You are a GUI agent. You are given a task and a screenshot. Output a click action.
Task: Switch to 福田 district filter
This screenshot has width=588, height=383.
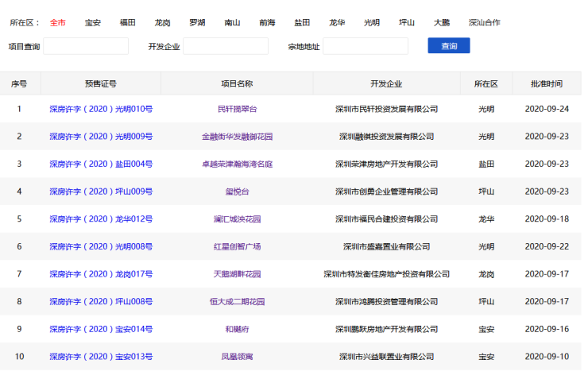click(x=128, y=22)
